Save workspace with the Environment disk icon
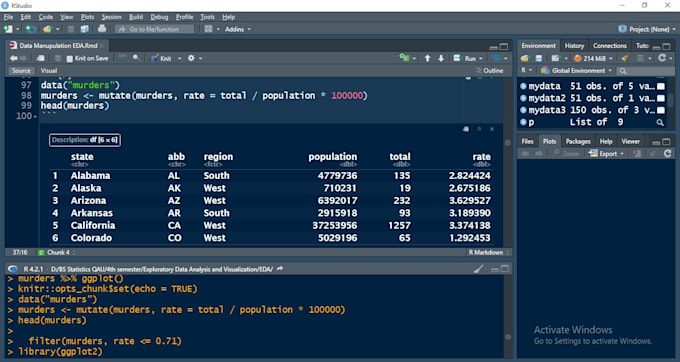 539,58
